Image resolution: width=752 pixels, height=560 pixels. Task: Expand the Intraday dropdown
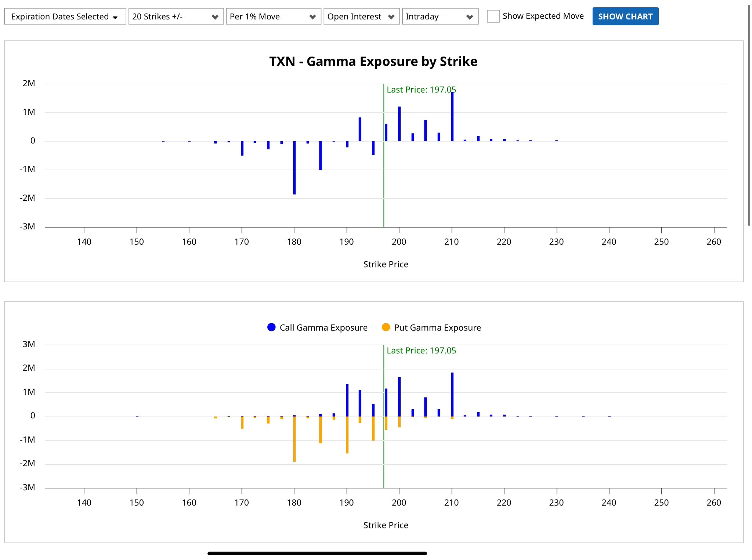pyautogui.click(x=440, y=17)
